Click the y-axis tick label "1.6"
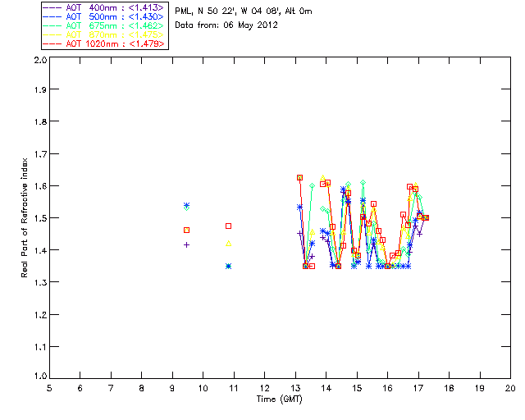525x420 pixels. (40, 186)
